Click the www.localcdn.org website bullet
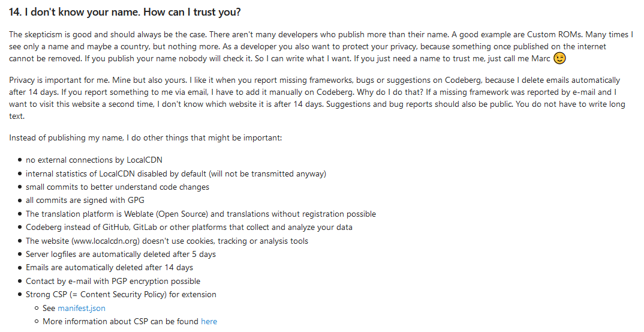644x332 pixels. [x=167, y=241]
